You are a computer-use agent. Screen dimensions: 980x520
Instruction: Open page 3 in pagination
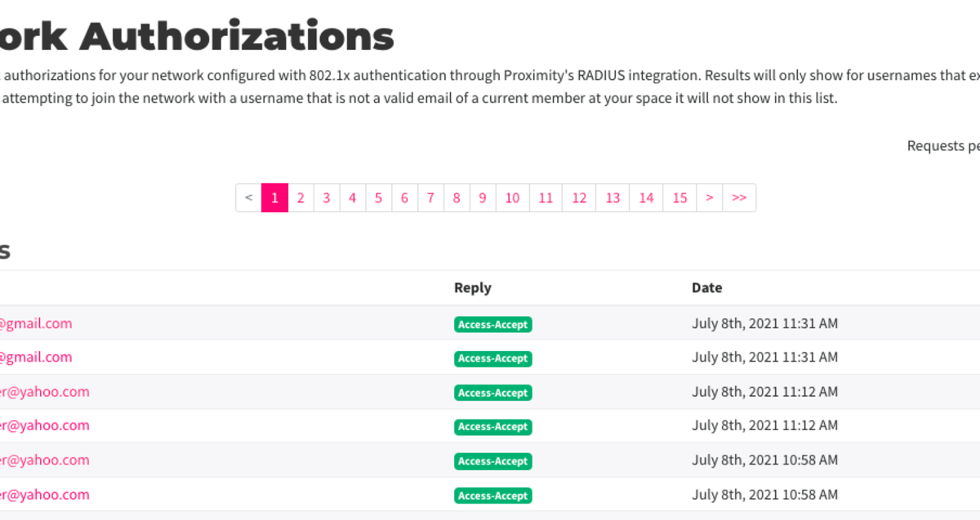pyautogui.click(x=327, y=198)
